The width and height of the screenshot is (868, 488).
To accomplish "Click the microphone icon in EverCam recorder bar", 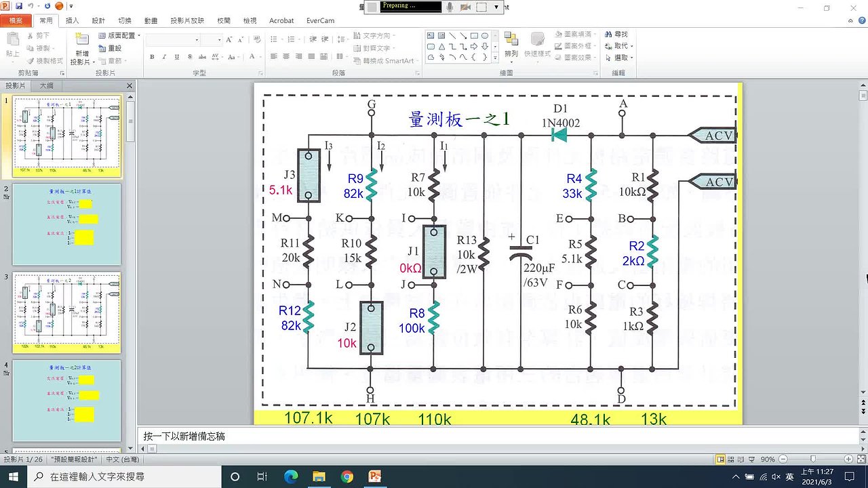I will (450, 7).
